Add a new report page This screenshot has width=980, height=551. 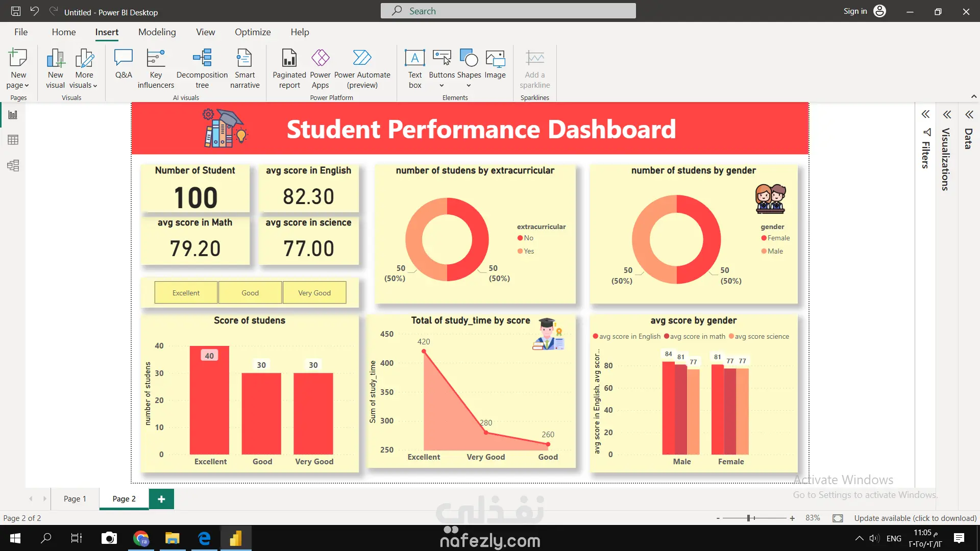(161, 499)
